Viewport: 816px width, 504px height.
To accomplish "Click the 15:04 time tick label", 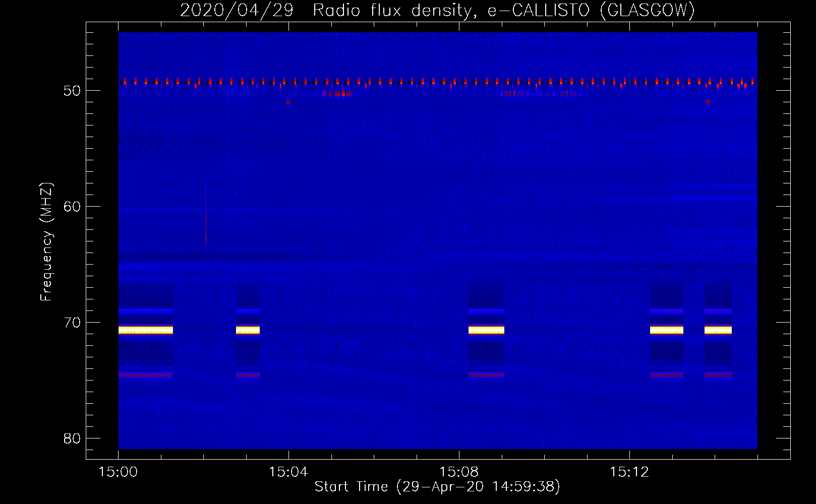I will pos(288,472).
